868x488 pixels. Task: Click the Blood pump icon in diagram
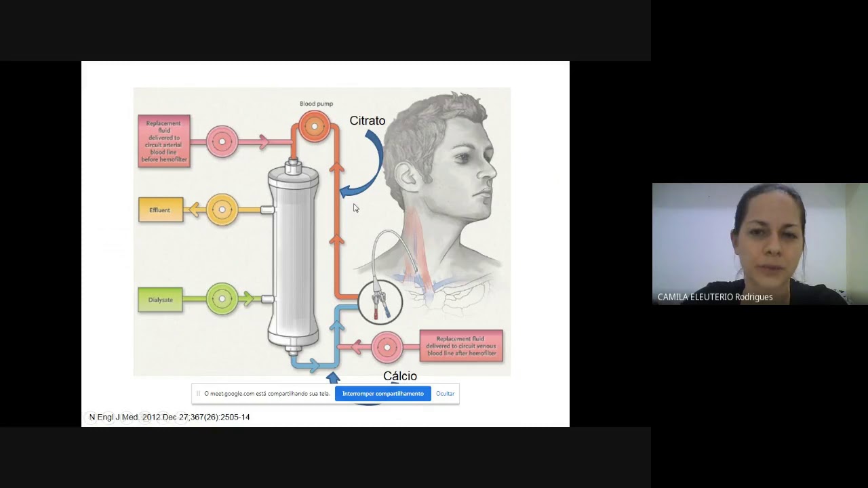pos(315,126)
